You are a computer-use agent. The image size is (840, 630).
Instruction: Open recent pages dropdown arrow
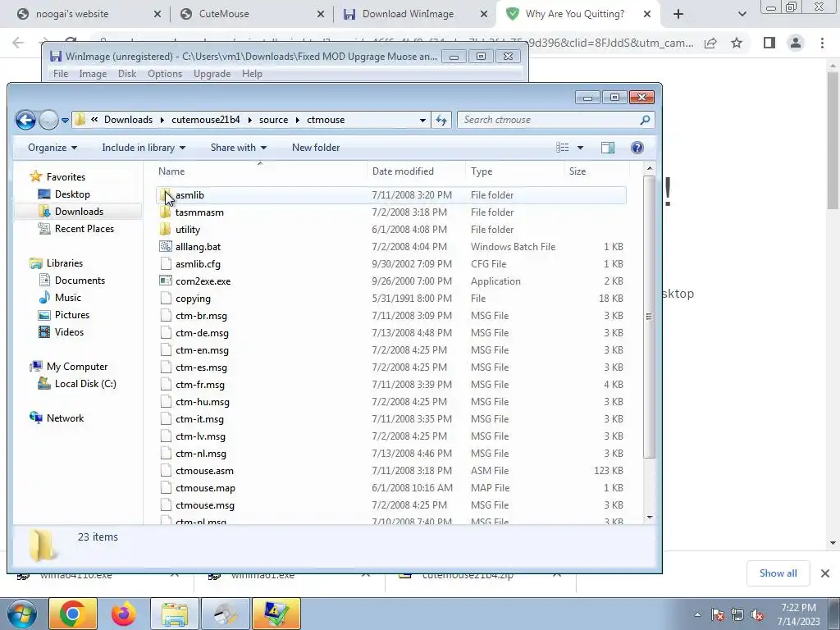tap(65, 121)
